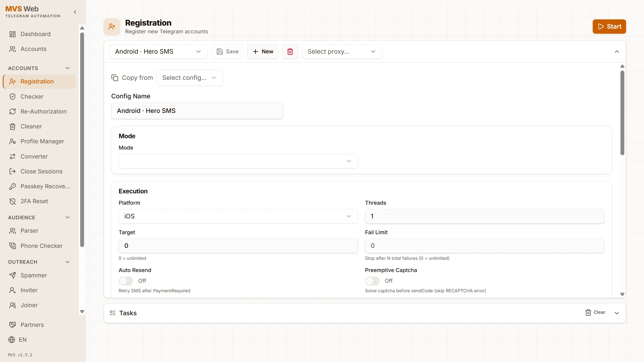Click the red trash delete config icon
Screen dimensions: 644x362
(x=290, y=52)
